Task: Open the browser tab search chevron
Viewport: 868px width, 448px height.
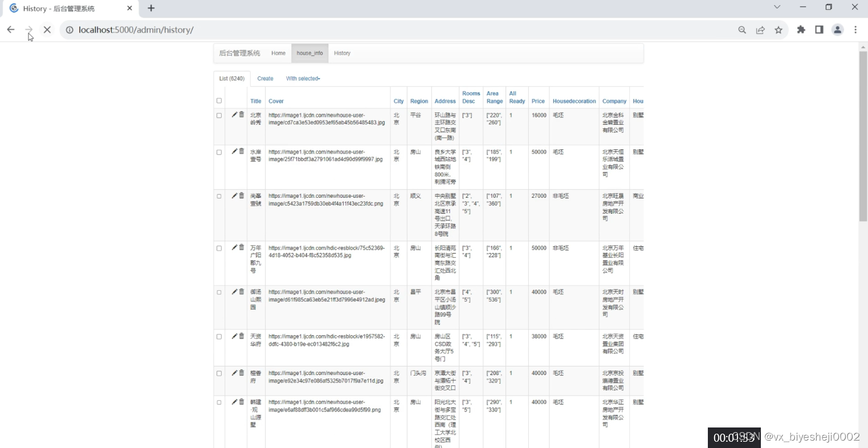Action: point(777,7)
